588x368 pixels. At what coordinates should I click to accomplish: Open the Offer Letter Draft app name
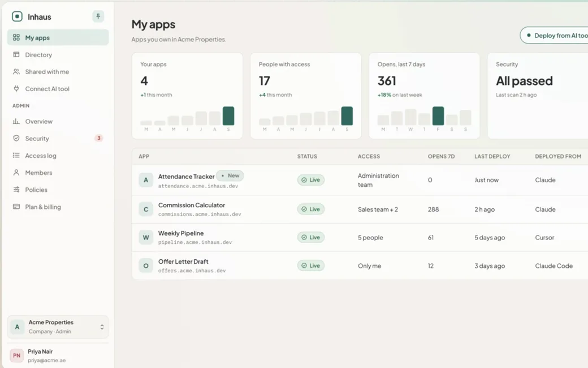(x=183, y=262)
